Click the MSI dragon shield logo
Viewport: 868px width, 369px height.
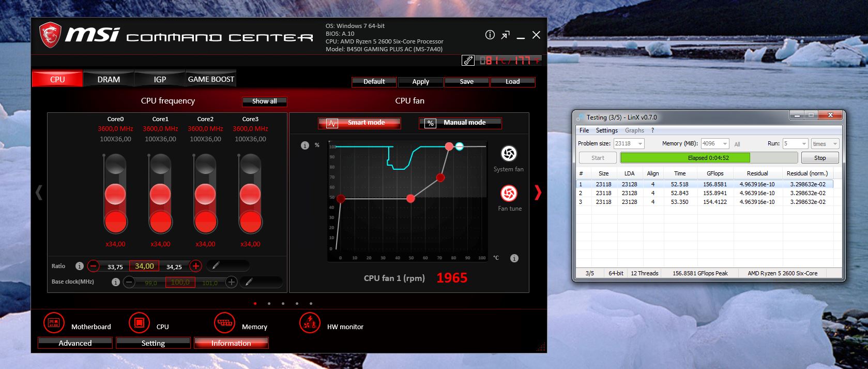[x=50, y=35]
